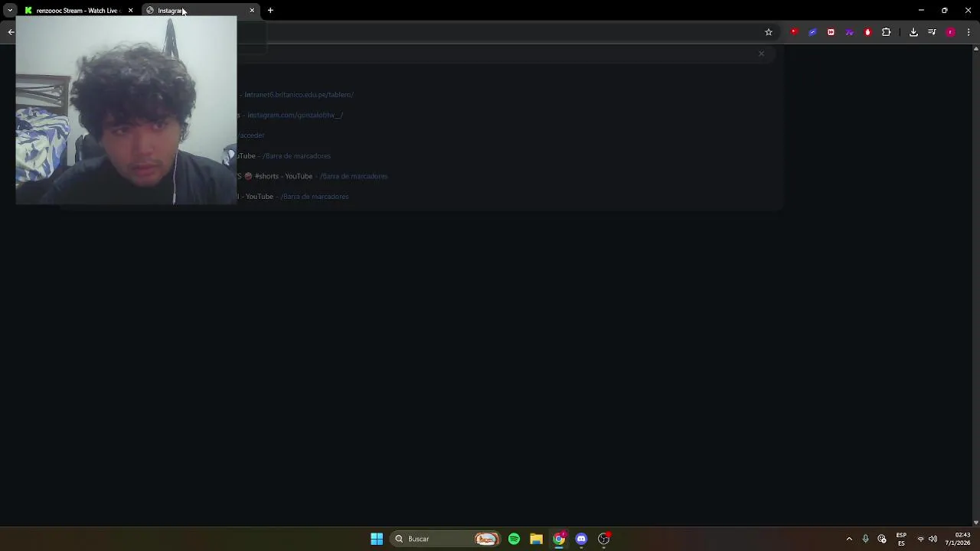Open the browser Downloads panel
The height and width of the screenshot is (551, 980).
(913, 32)
